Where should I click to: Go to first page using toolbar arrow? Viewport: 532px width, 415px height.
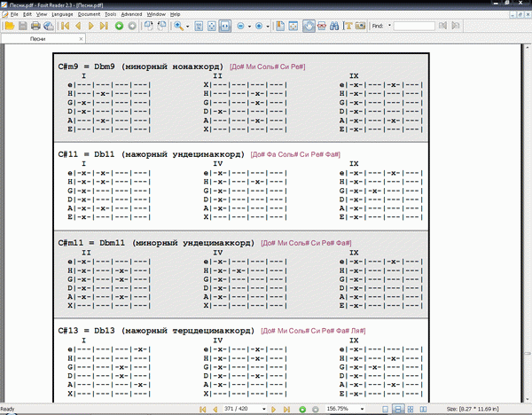(x=65, y=27)
